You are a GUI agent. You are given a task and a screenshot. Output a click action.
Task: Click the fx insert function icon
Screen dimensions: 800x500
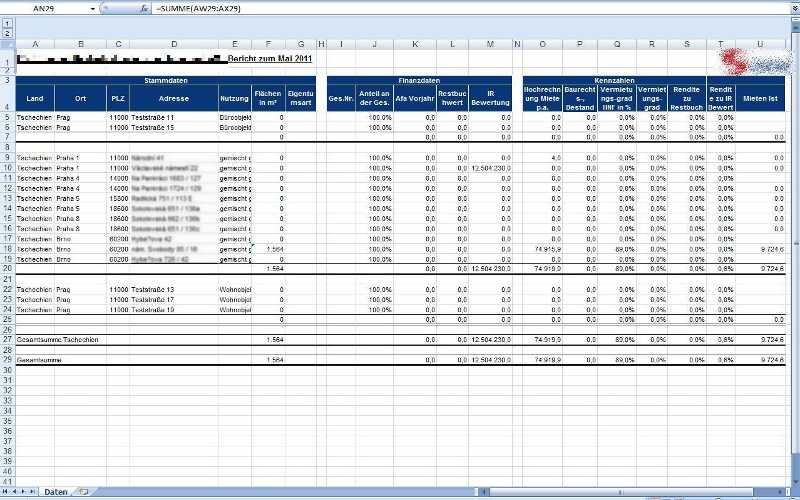tap(144, 8)
